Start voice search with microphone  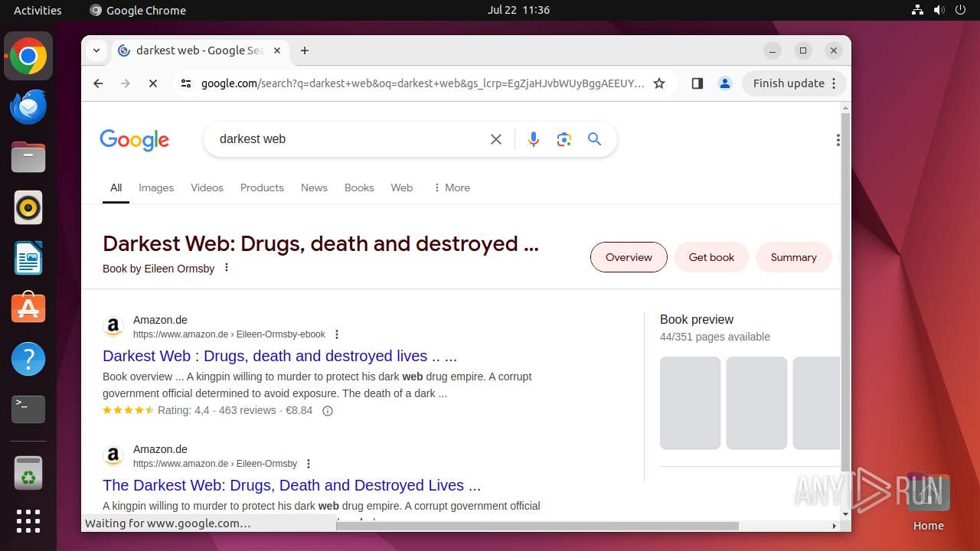[534, 139]
